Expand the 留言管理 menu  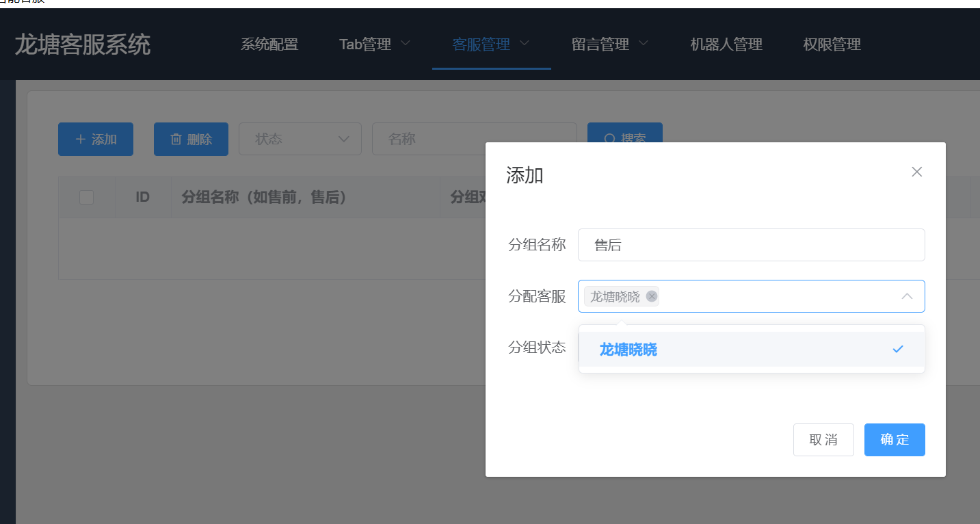[x=610, y=45]
